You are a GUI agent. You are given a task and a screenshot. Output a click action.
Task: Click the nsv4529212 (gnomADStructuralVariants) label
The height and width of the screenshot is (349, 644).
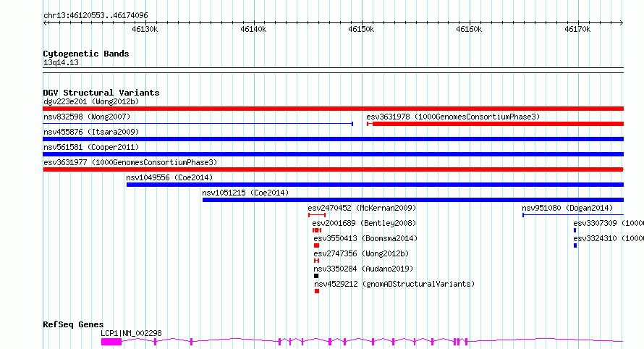[x=394, y=284]
